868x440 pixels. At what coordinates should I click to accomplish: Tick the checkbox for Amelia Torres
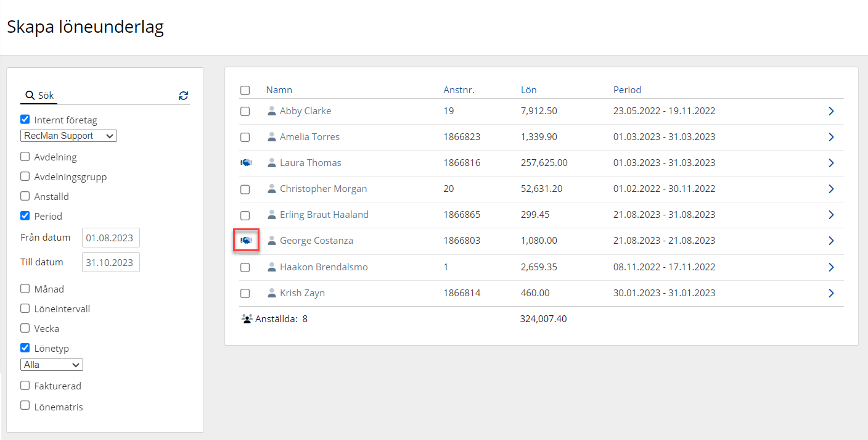click(x=245, y=137)
